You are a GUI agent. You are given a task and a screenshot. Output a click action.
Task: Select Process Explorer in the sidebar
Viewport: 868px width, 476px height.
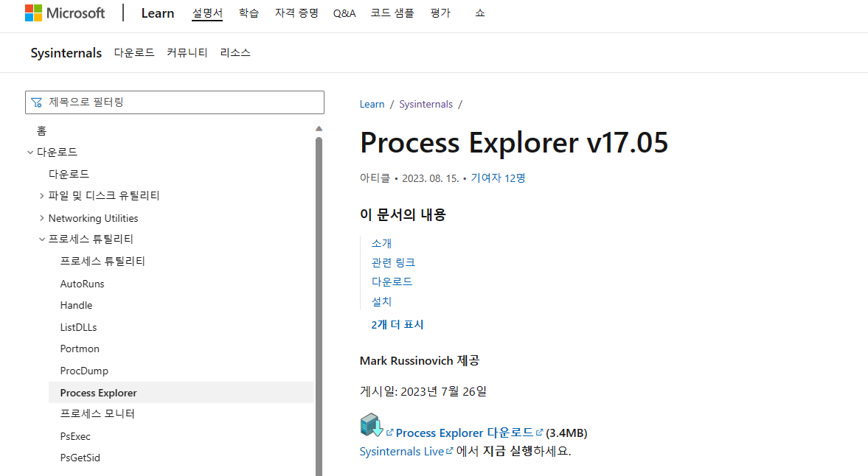[181, 393]
